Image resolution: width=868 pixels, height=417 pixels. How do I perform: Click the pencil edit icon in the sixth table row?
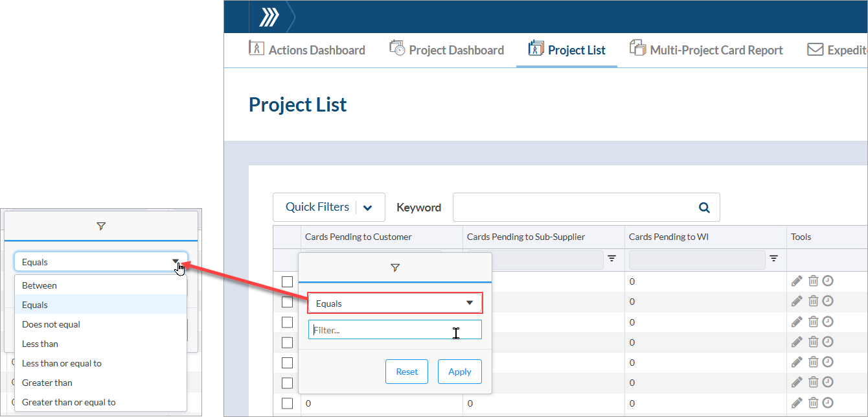797,383
